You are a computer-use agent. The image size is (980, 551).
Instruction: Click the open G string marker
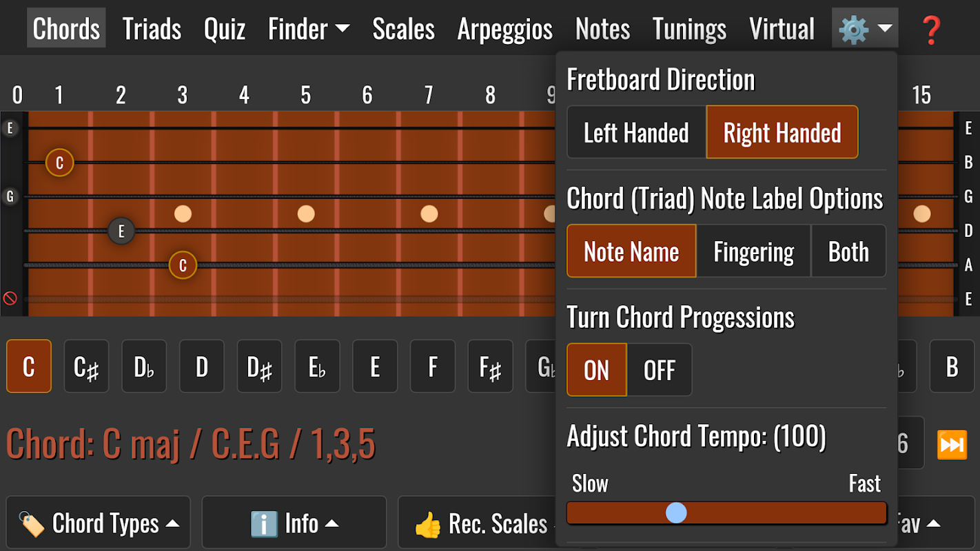[10, 196]
